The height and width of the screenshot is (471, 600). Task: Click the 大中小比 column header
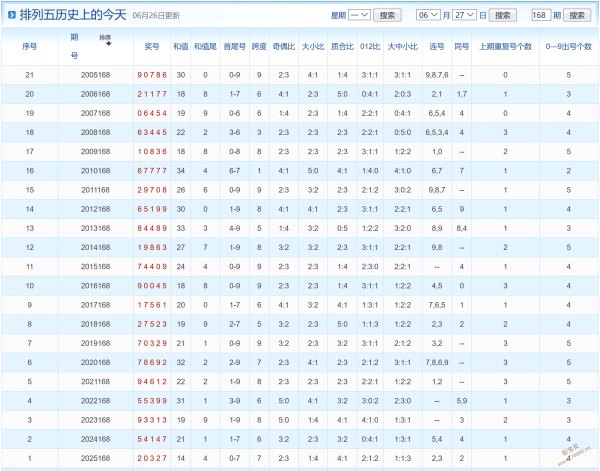403,47
